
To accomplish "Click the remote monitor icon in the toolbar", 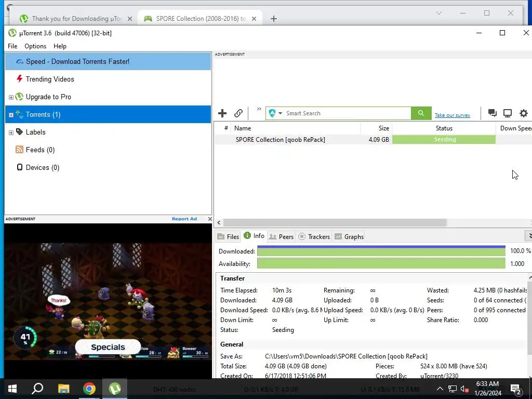I will (x=508, y=113).
